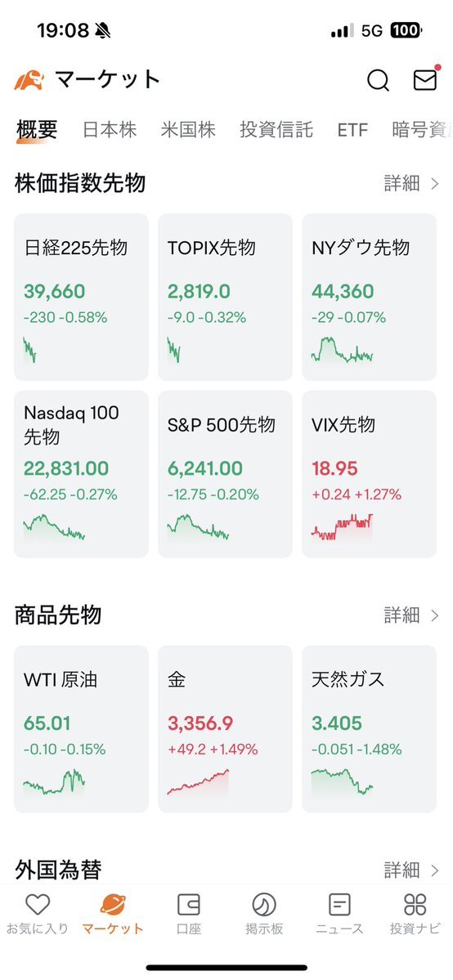The image size is (453, 980).
Task: Open the 掲示板 board icon
Action: click(x=264, y=904)
